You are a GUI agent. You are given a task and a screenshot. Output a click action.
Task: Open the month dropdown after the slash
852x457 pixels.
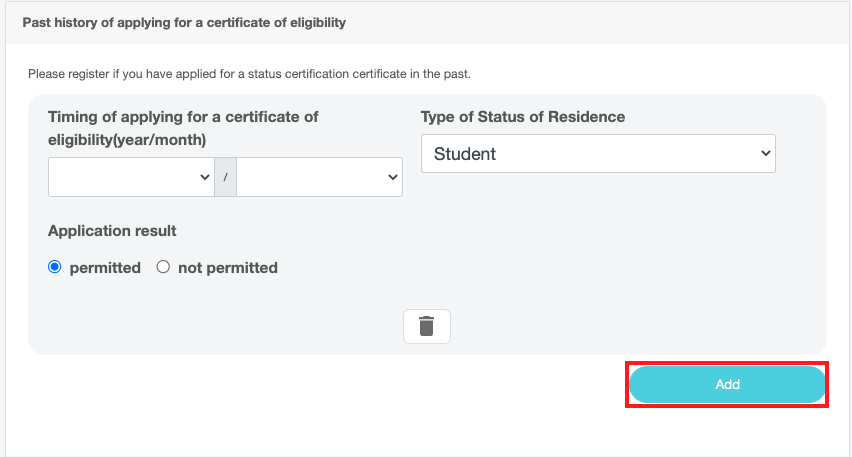pos(320,177)
